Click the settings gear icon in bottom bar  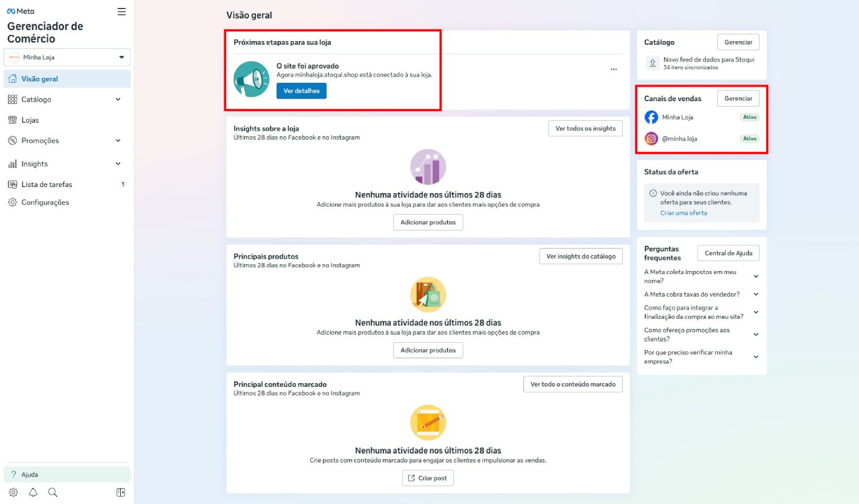[x=13, y=492]
